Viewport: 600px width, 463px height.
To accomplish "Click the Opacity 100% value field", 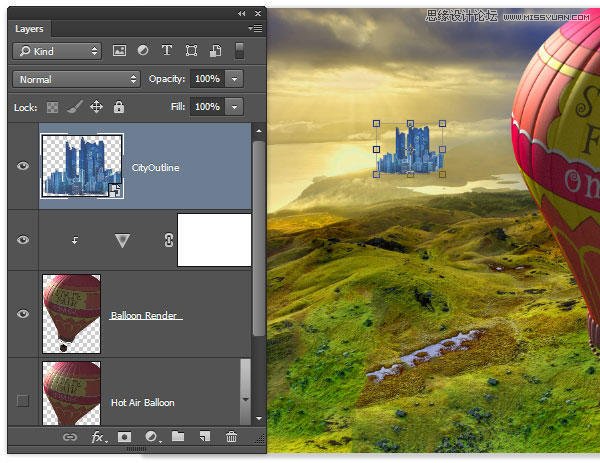I will [x=208, y=79].
